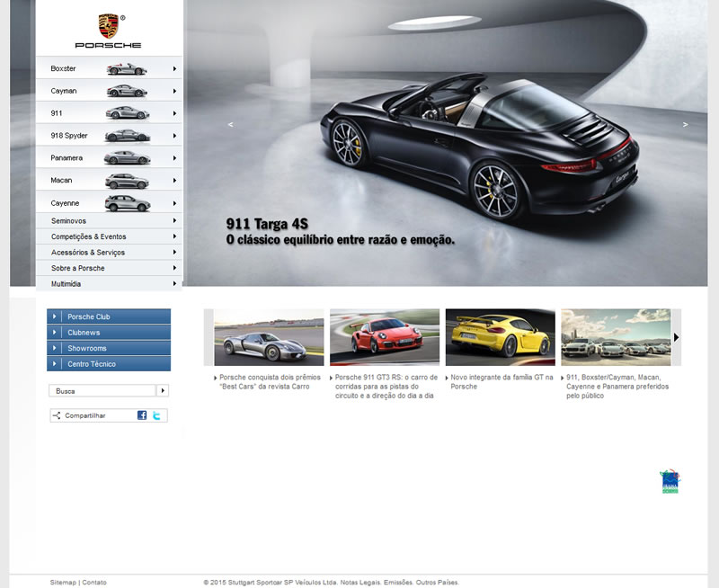This screenshot has width=719, height=588.
Task: Expand Multimídia submenu arrow
Action: click(174, 284)
